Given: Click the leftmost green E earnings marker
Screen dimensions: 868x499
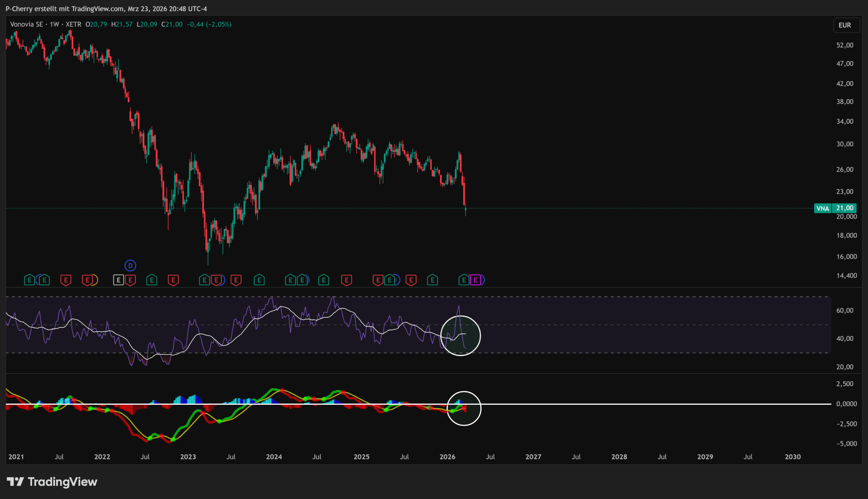Looking at the screenshot, I should pos(29,280).
